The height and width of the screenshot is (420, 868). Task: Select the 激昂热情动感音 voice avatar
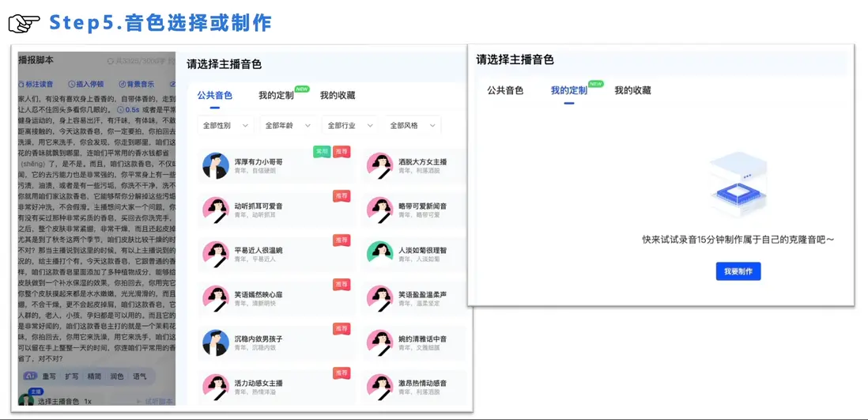[x=380, y=388]
